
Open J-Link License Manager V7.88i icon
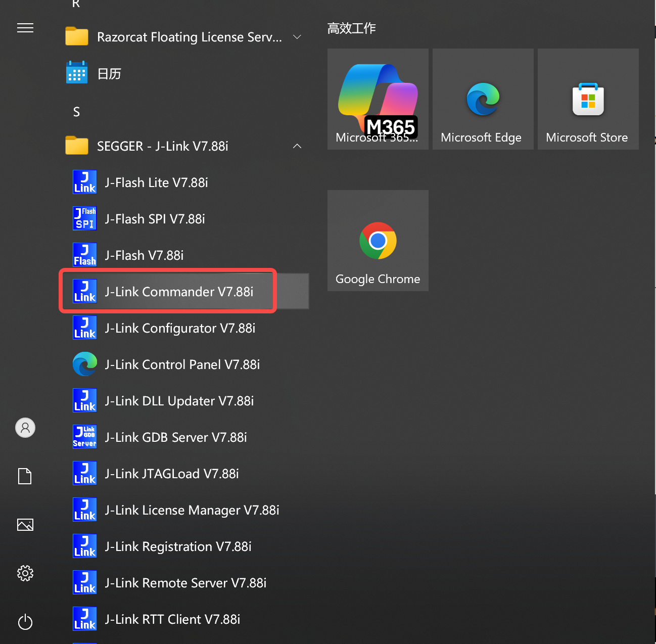[x=85, y=510]
